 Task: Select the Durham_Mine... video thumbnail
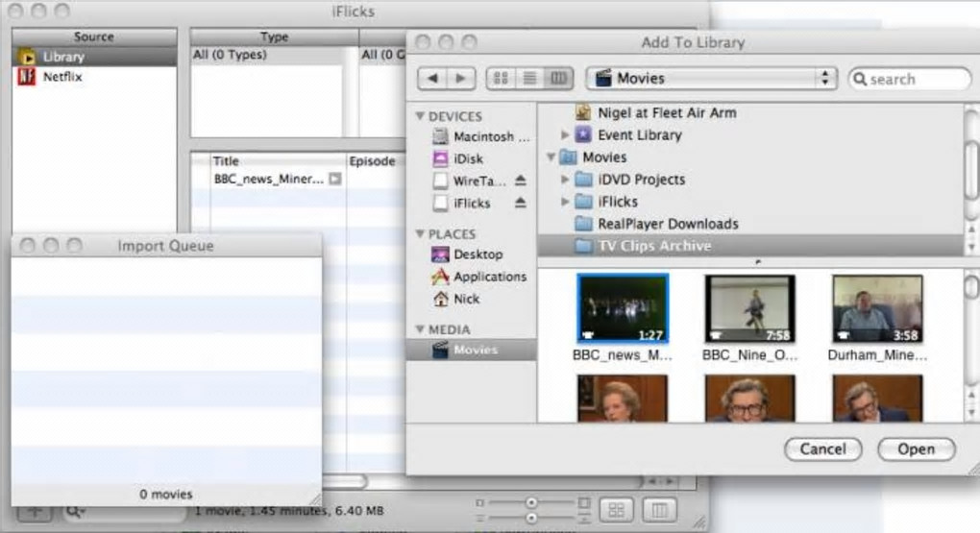click(877, 308)
